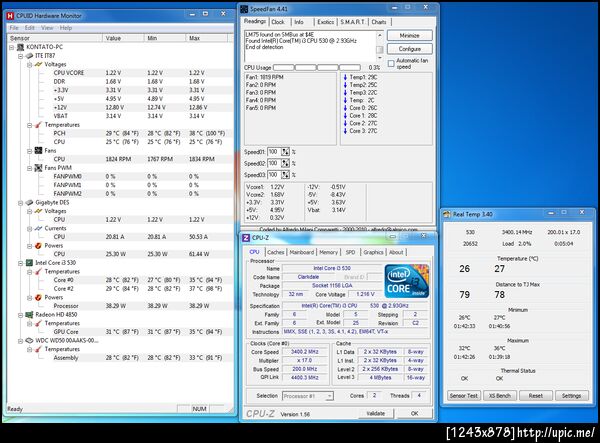Click the Core 3 arrow icon in SpeedFan
The height and width of the screenshot is (443, 600).
(345, 131)
